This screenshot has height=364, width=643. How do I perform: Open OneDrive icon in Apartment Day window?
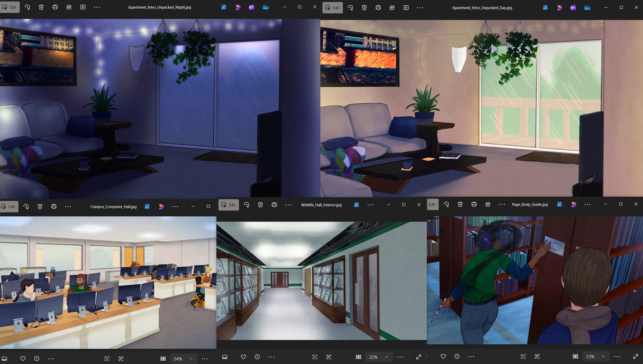coord(587,8)
